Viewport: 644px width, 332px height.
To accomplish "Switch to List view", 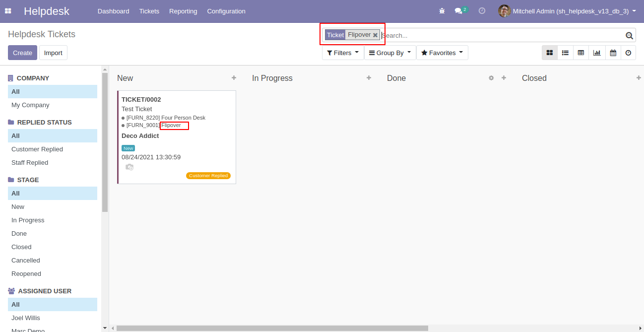I will 565,53.
